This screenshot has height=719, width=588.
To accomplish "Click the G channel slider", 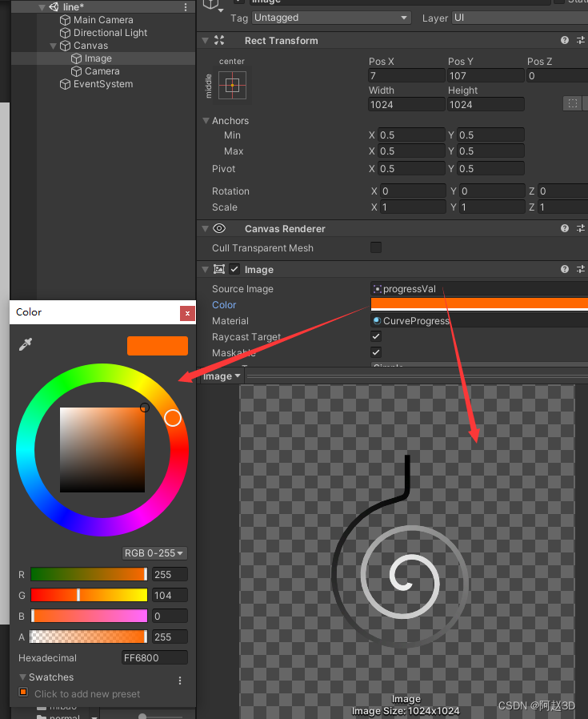I will click(x=89, y=595).
